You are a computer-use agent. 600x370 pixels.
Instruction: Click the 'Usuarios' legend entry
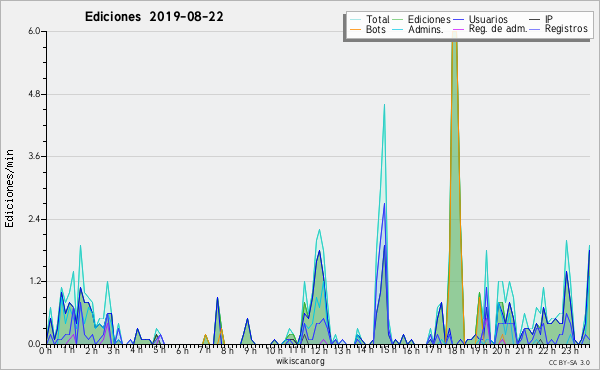coord(481,19)
